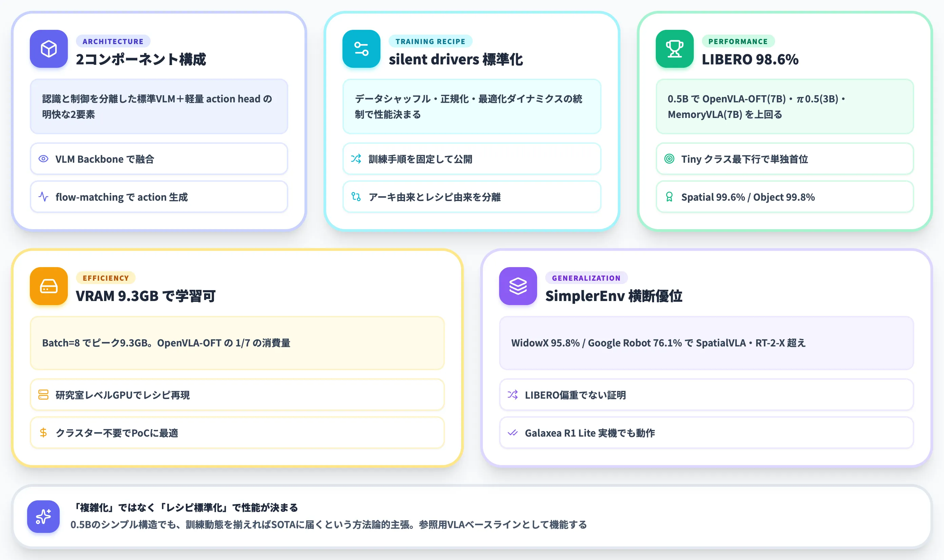Click the text クラスター不要でPoCに最適
This screenshot has width=944, height=560.
[117, 433]
